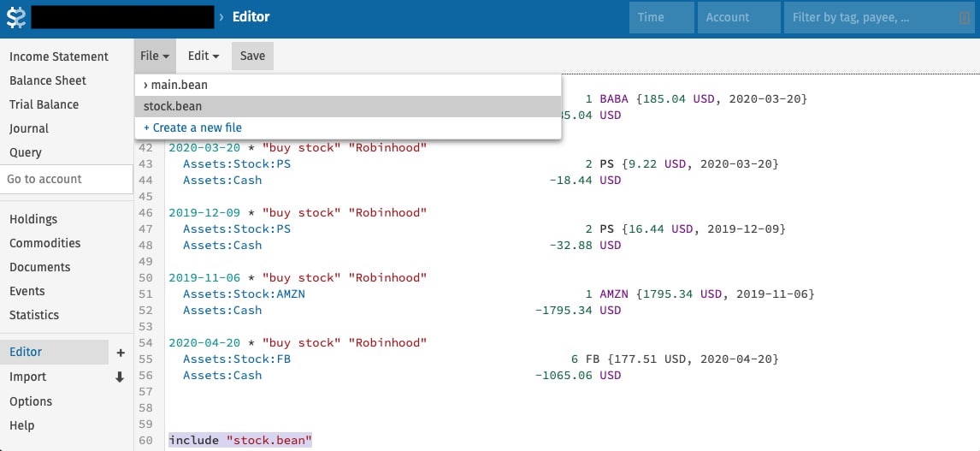Image resolution: width=980 pixels, height=451 pixels.
Task: Click the Fava logo icon
Action: pyautogui.click(x=15, y=17)
